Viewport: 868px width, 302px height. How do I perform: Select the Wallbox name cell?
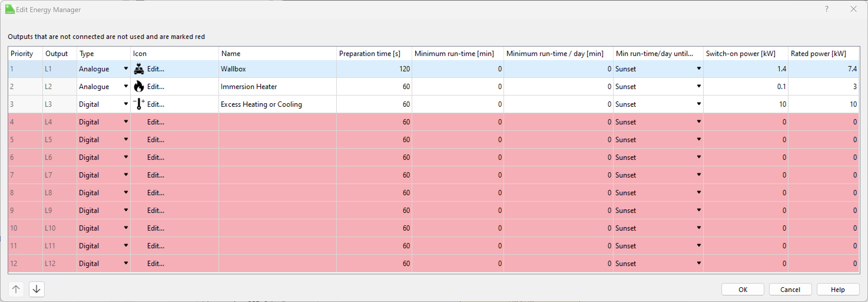tap(277, 69)
